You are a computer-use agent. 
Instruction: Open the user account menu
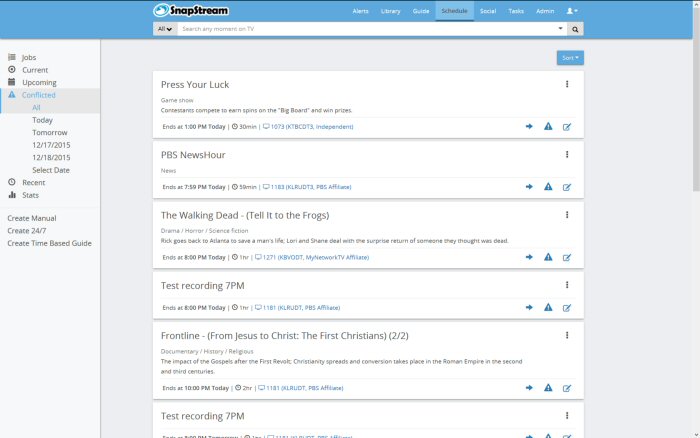tap(572, 11)
